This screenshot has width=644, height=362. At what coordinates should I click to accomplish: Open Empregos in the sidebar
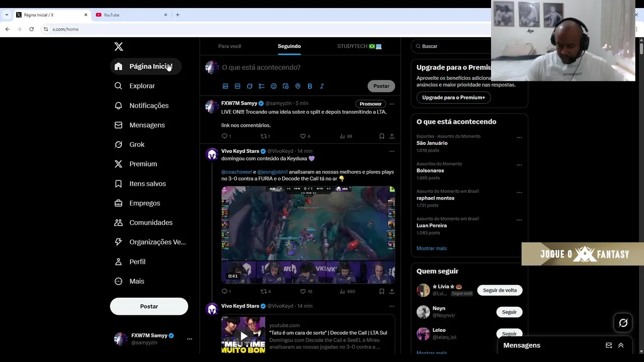[137, 203]
